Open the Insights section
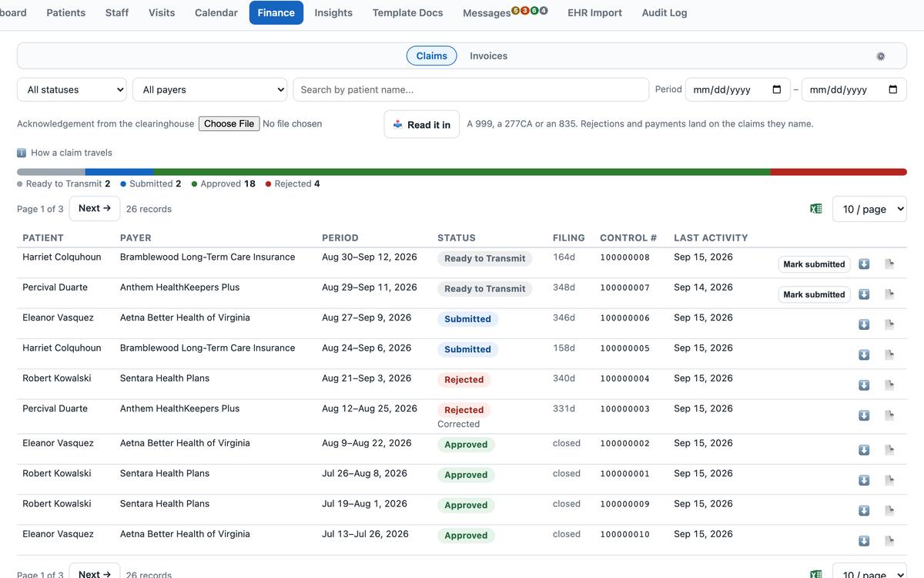Image resolution: width=924 pixels, height=578 pixels. [333, 12]
